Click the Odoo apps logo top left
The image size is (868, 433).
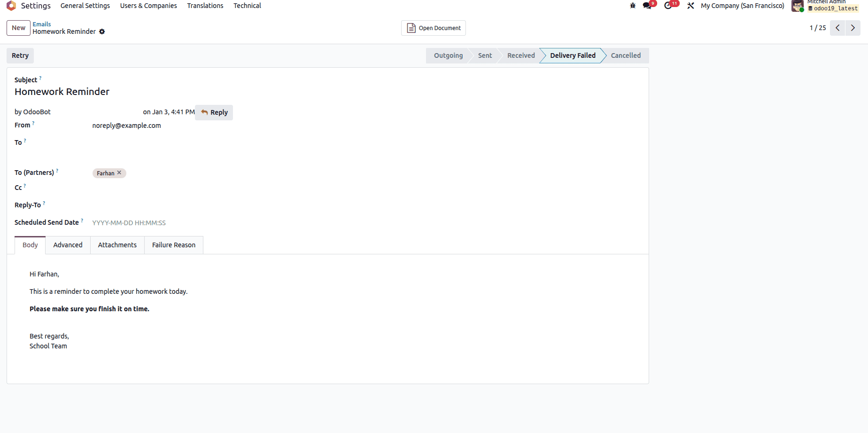10,6
